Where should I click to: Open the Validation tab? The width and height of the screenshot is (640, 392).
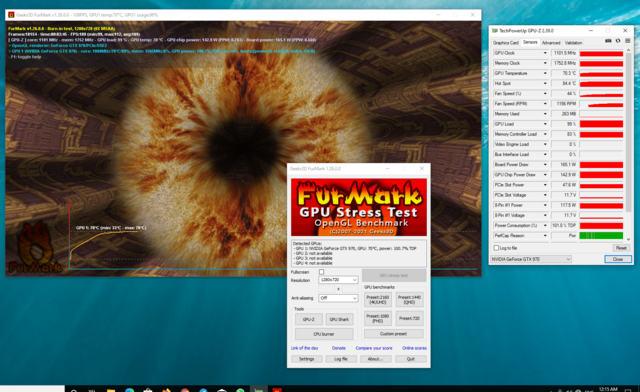pyautogui.click(x=573, y=42)
